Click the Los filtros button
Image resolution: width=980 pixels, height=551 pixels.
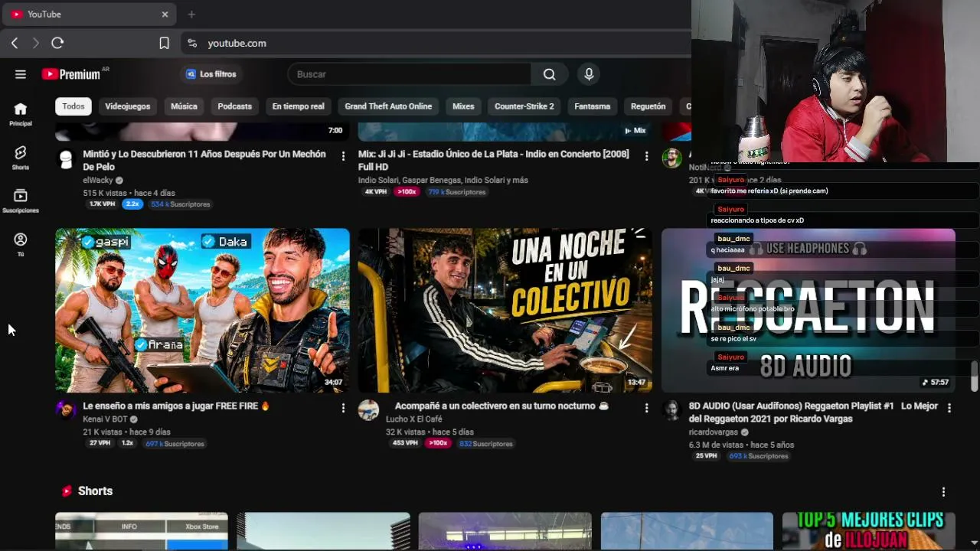[211, 74]
